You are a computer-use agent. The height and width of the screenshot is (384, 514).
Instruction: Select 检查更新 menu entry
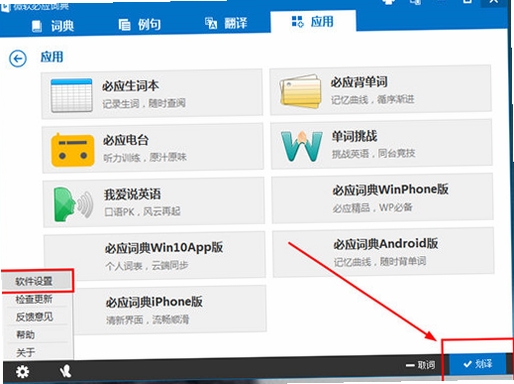pyautogui.click(x=34, y=299)
